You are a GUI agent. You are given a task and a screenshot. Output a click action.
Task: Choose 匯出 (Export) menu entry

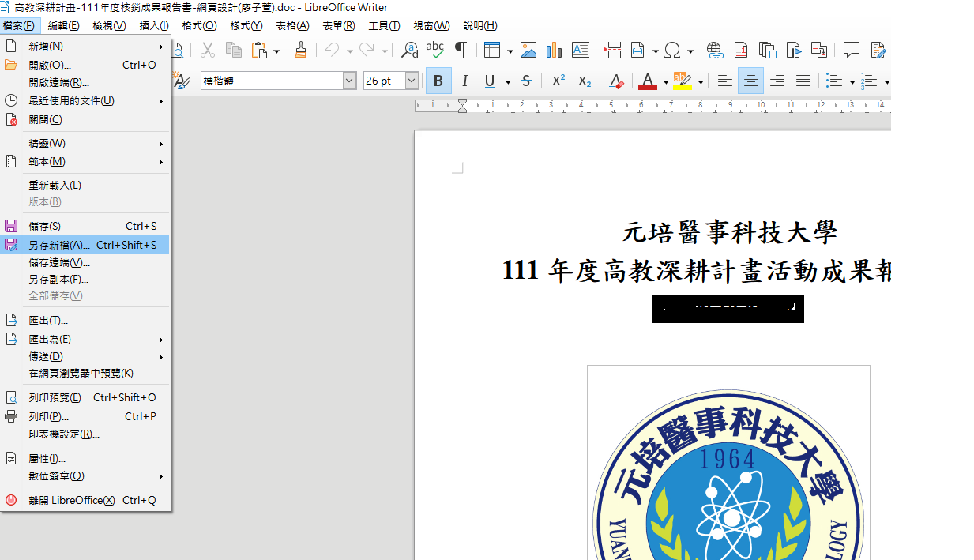pos(85,320)
